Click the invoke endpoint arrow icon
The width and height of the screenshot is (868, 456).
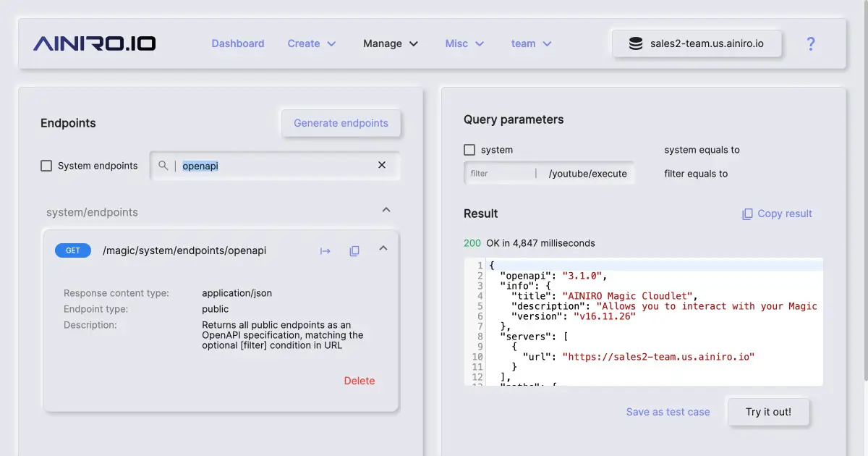click(x=325, y=250)
